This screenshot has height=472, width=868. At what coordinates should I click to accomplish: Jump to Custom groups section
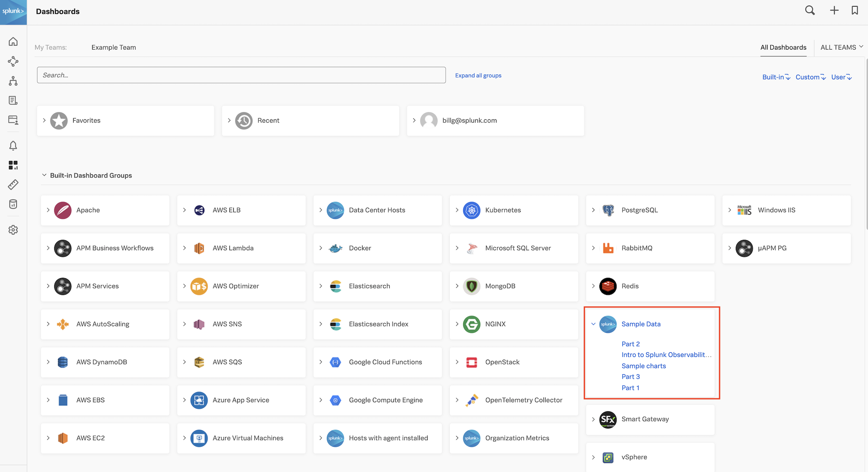[x=810, y=77]
